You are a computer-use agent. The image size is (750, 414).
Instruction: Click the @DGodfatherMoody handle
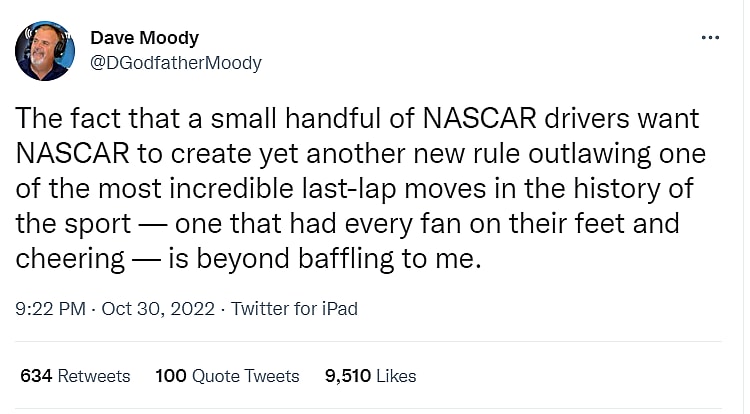point(176,63)
